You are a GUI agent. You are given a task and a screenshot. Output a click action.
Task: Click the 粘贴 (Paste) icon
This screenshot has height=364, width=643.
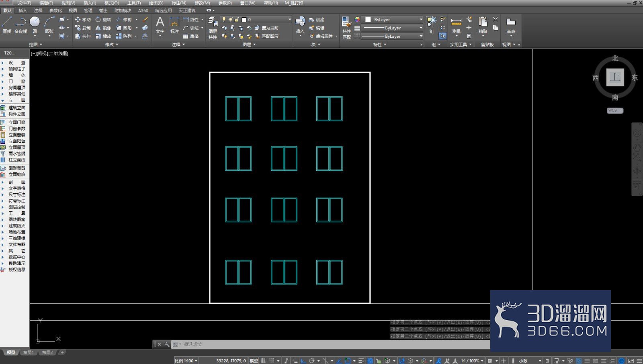pyautogui.click(x=483, y=25)
